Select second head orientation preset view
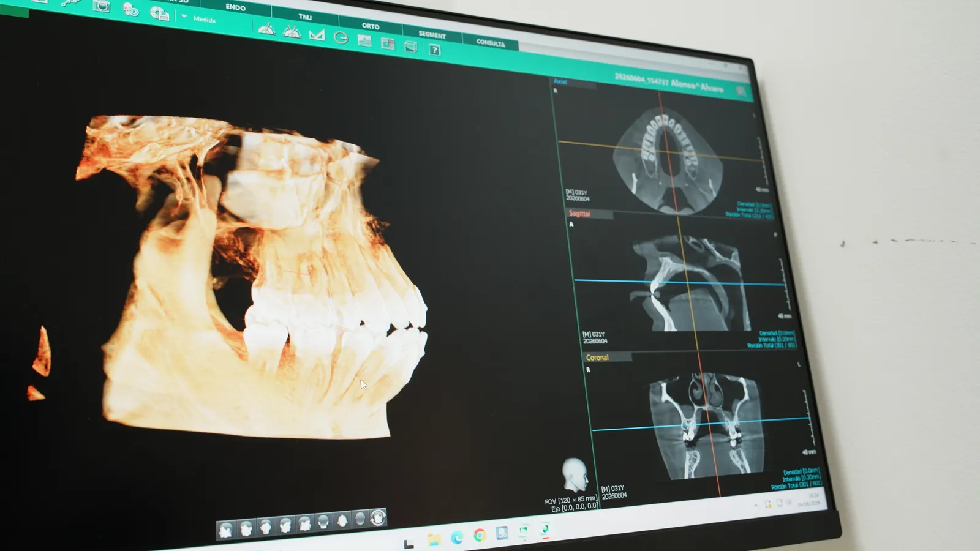This screenshot has width=980, height=551. pos(246,528)
